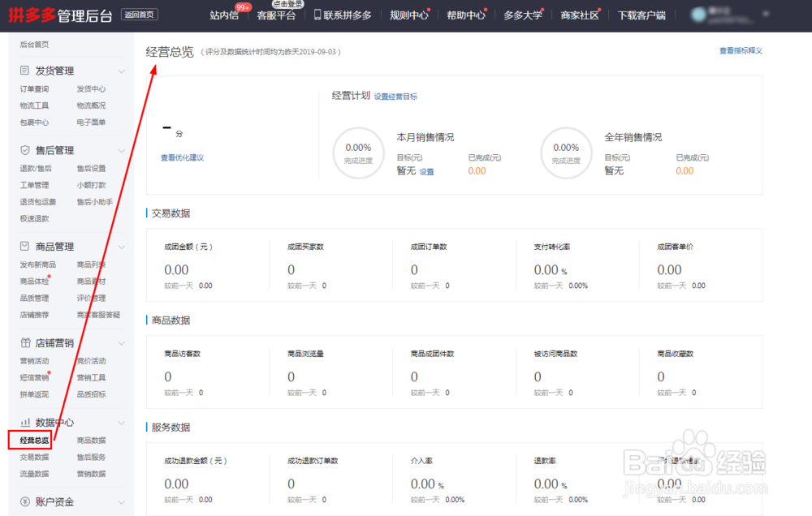Image resolution: width=812 pixels, height=516 pixels.
Task: Open 极速退款 in sidebar
Action: click(34, 219)
